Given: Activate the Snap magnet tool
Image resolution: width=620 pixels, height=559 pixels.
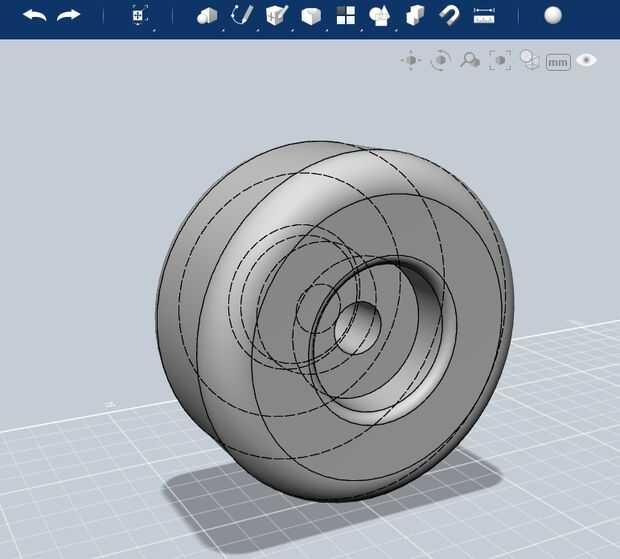Looking at the screenshot, I should pos(450,16).
